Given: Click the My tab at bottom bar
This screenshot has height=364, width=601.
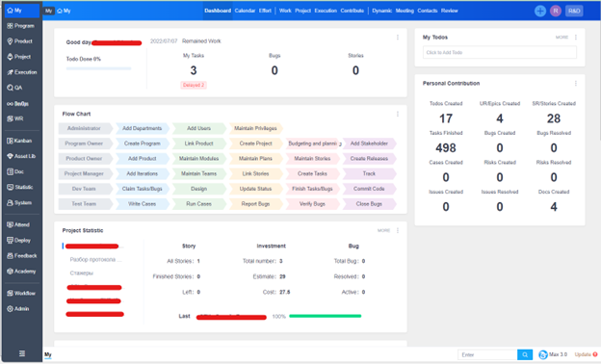Looking at the screenshot, I should tap(48, 354).
